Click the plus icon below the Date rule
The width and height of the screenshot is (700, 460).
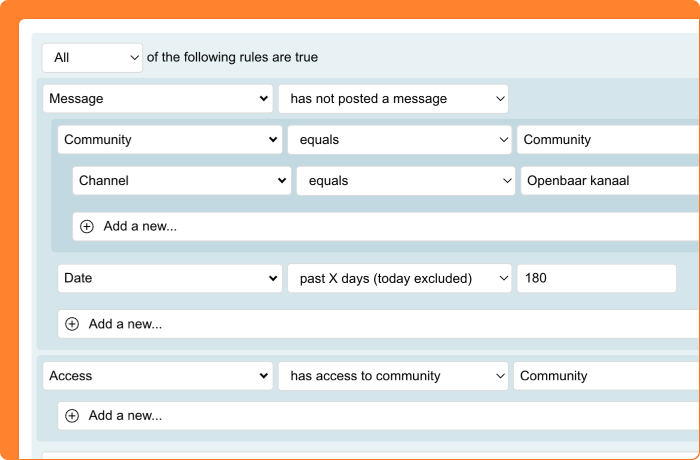(72, 324)
